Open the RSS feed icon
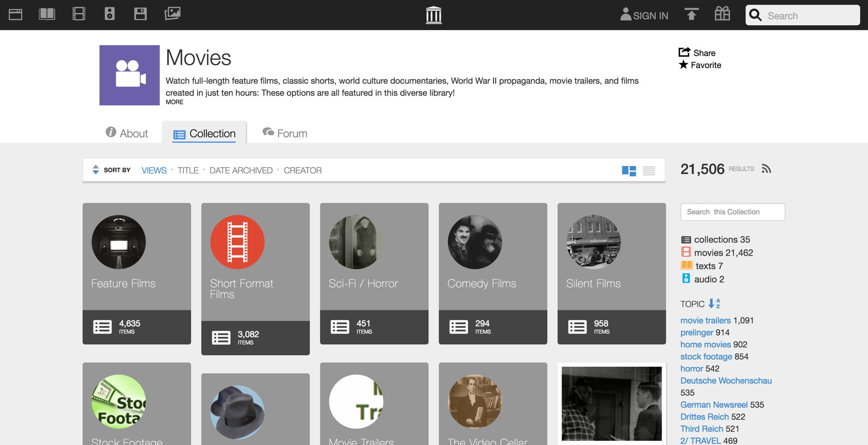The width and height of the screenshot is (868, 445). [x=766, y=169]
